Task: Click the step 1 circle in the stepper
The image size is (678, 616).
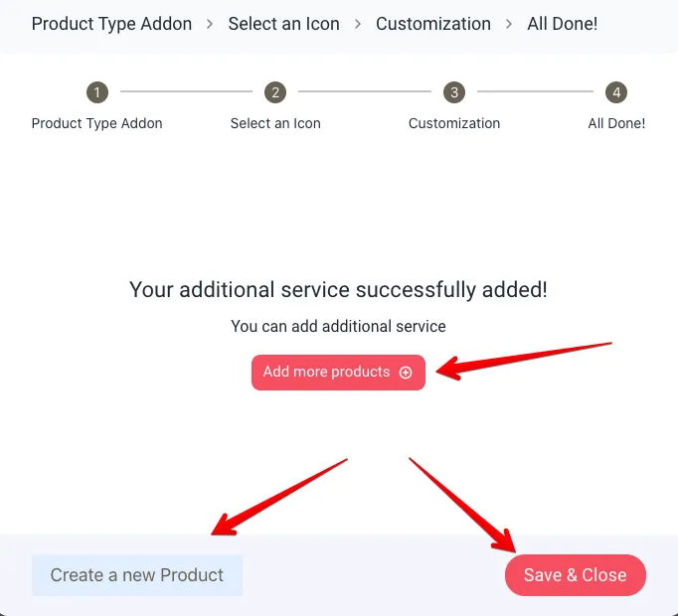Action: pyautogui.click(x=96, y=92)
